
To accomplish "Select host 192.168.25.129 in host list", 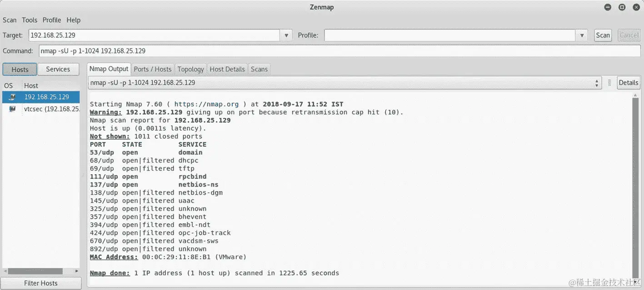I will coord(40,97).
